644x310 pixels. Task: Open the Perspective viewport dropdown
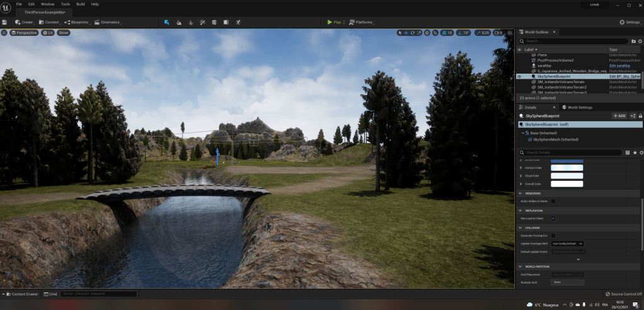coord(24,32)
